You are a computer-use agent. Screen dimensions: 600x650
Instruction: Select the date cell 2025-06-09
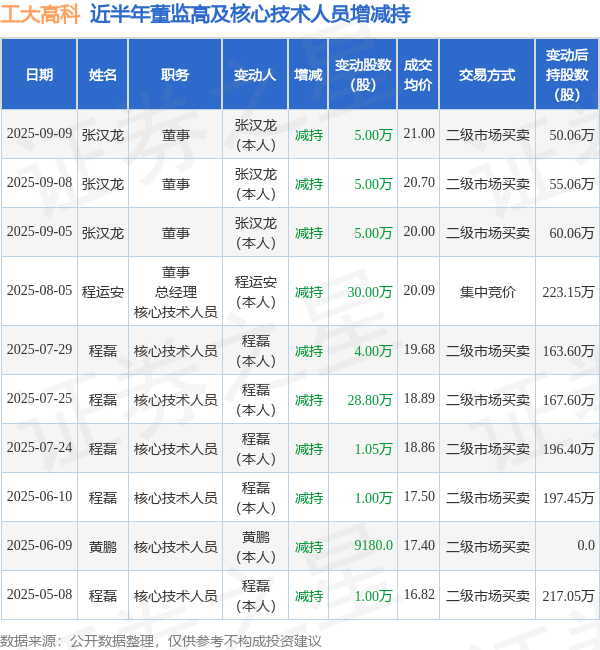coord(39,545)
